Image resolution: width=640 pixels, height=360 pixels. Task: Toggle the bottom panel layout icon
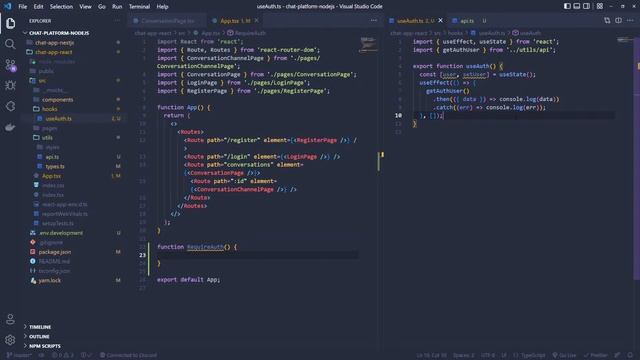577,6
